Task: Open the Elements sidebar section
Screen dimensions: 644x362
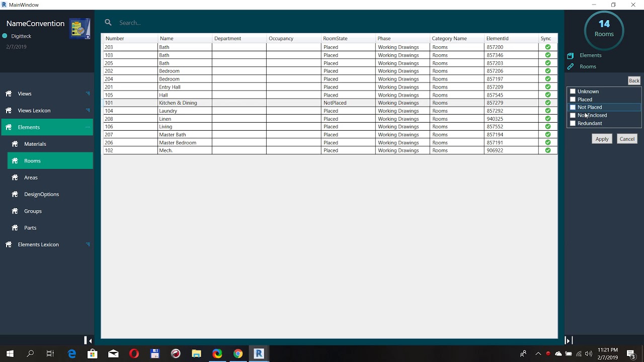Action: point(47,127)
